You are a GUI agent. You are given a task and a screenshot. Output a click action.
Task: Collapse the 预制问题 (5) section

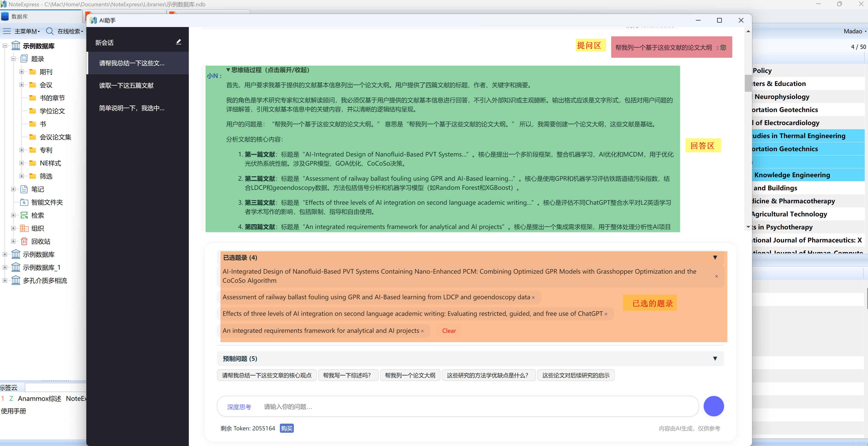(715, 359)
